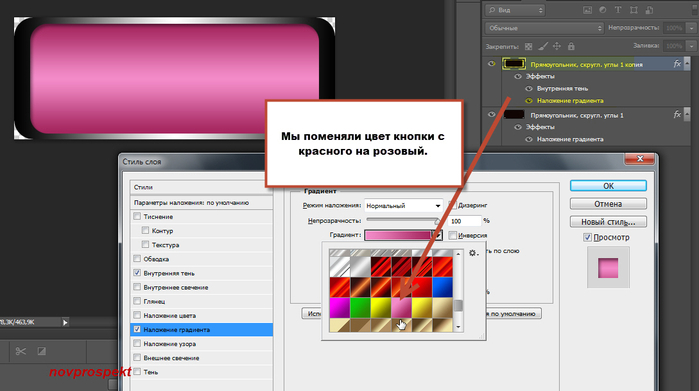
Task: Hide Эффекты of the копия layer
Action: tap(518, 76)
